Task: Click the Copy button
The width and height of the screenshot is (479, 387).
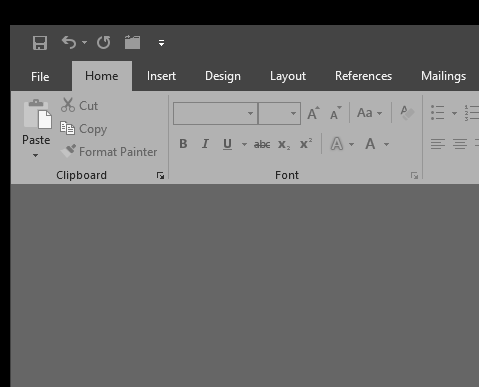Action: click(84, 129)
